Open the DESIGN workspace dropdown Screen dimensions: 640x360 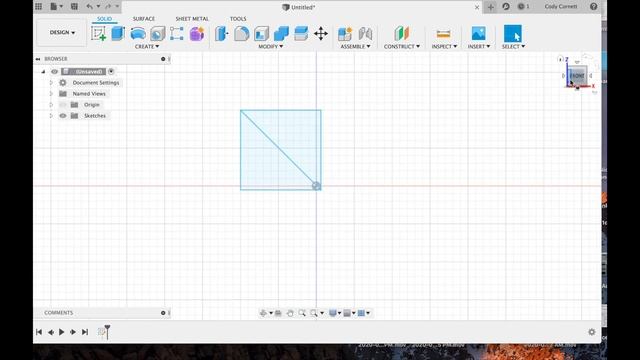point(62,32)
